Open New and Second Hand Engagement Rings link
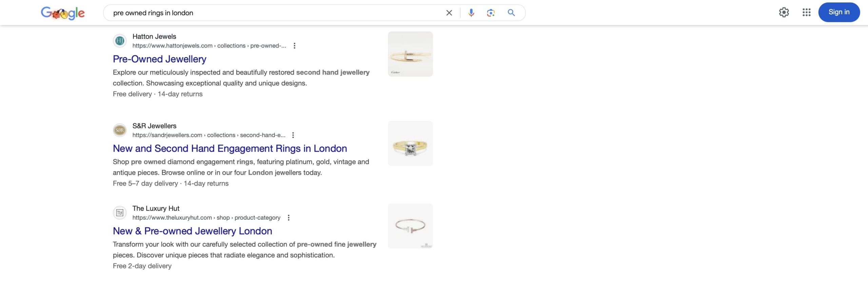The image size is (868, 283). [230, 148]
